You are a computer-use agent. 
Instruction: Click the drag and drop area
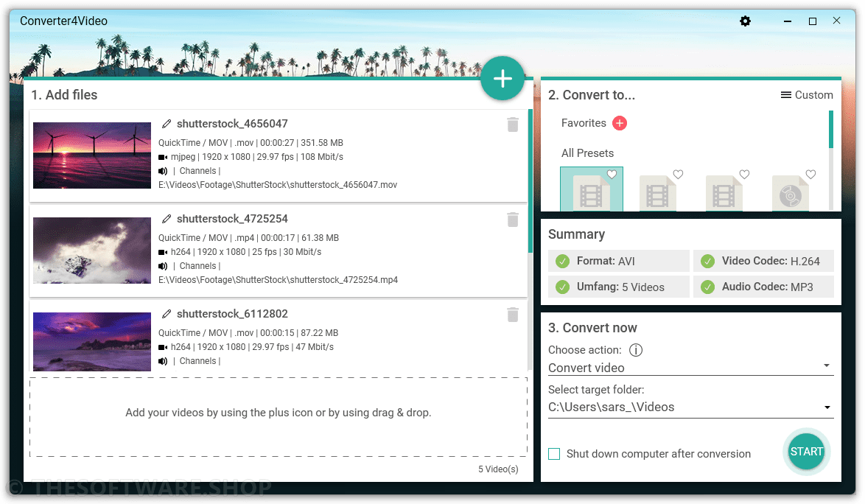tap(278, 417)
